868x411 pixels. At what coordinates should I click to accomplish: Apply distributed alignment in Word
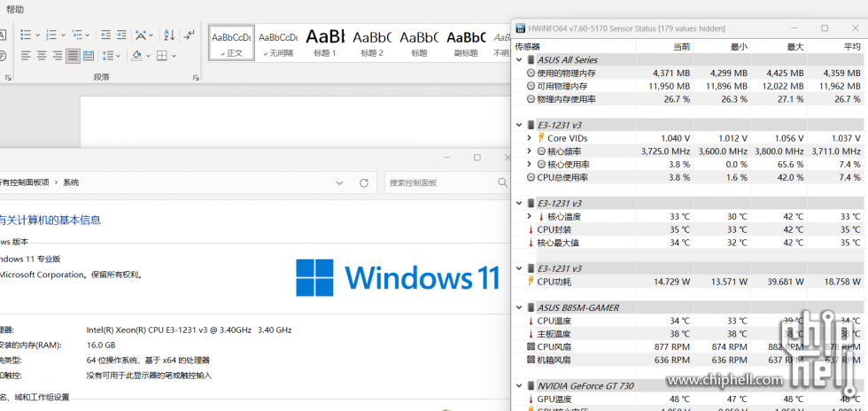point(89,56)
